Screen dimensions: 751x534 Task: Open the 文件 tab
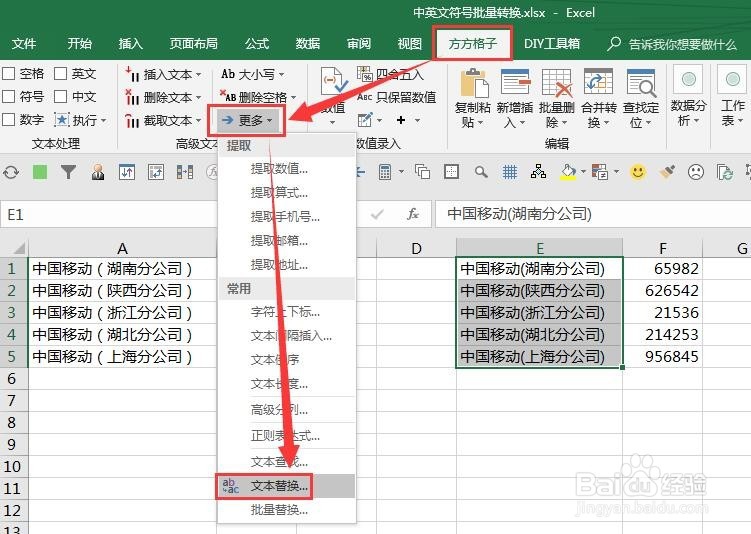point(24,44)
